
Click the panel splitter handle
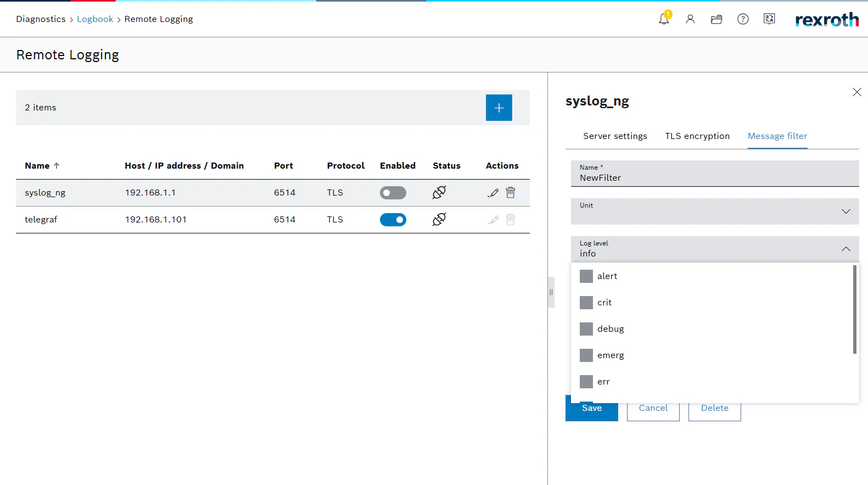pyautogui.click(x=551, y=292)
